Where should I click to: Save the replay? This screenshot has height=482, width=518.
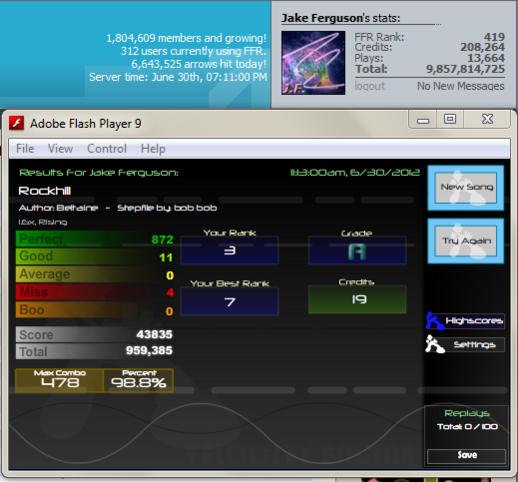tap(466, 455)
